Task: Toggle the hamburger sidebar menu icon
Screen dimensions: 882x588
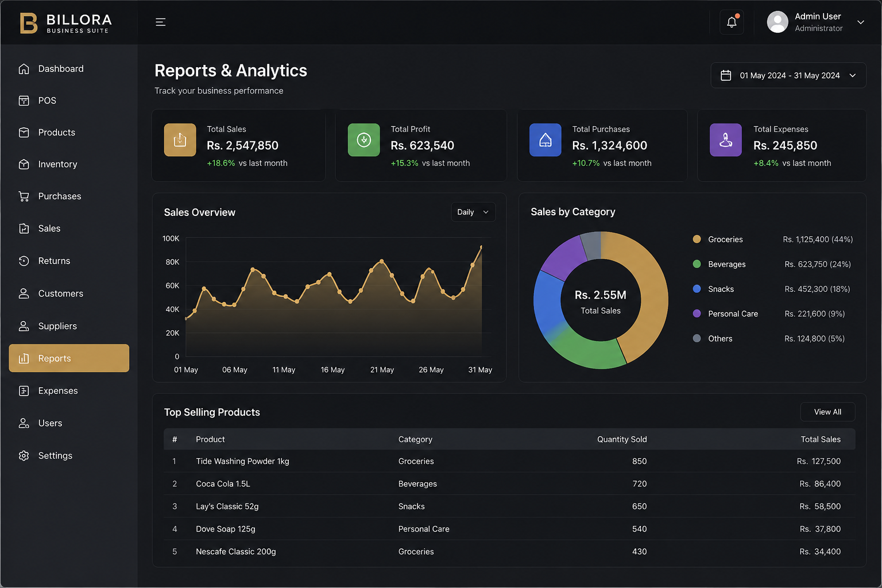Action: [161, 22]
